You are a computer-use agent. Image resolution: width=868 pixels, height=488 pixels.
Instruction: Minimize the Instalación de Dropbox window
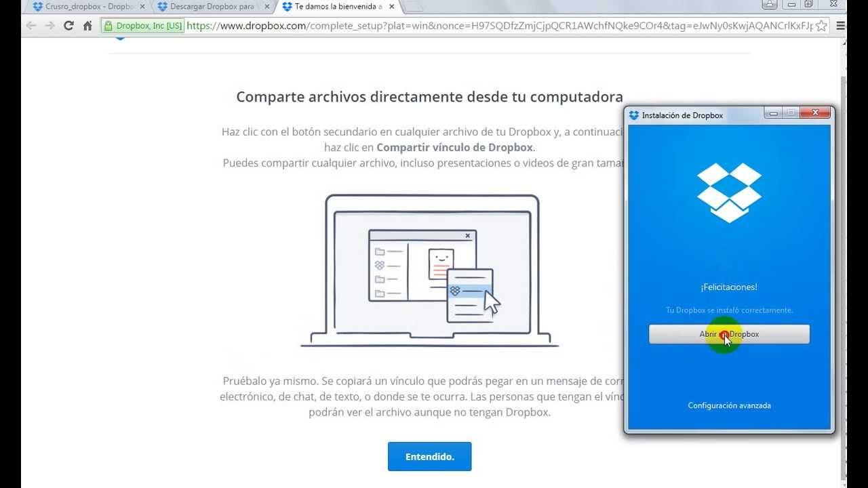point(772,113)
